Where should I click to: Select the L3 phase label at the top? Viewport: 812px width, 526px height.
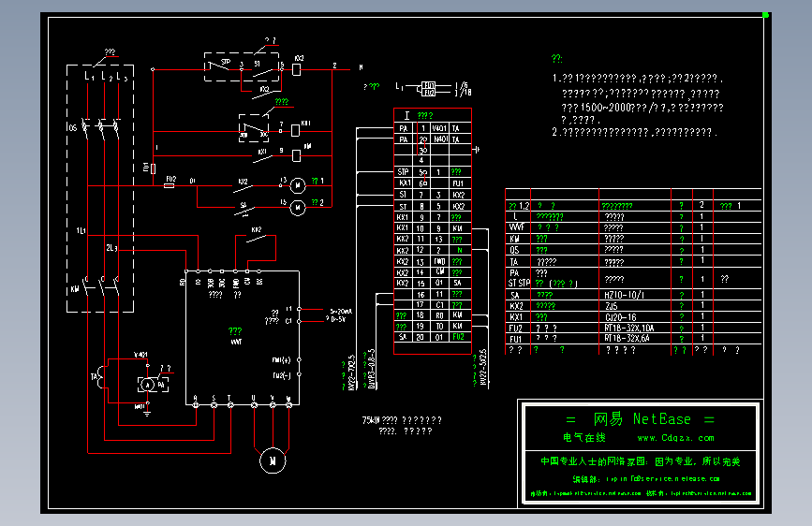point(122,77)
